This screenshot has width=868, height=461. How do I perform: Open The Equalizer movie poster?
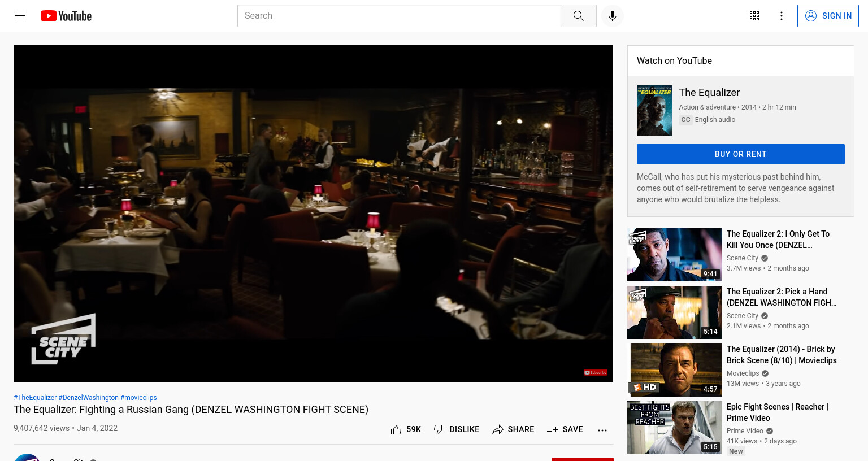click(654, 111)
